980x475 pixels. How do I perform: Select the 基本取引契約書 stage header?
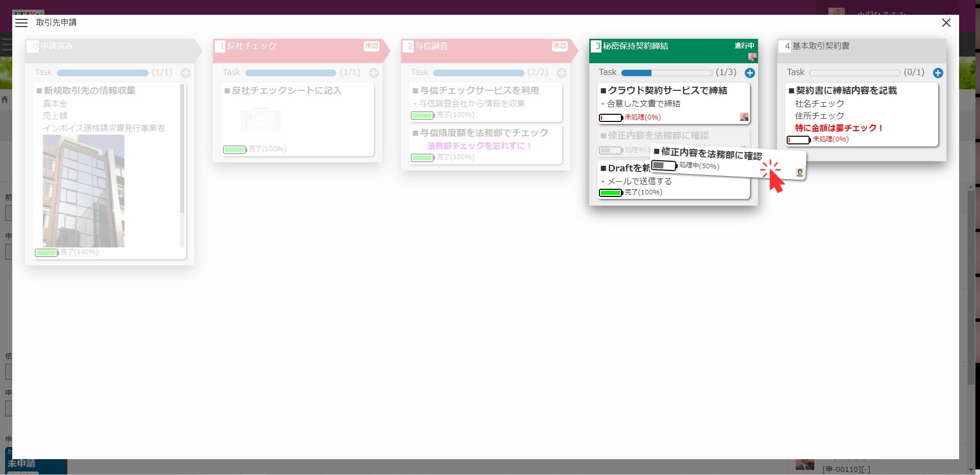point(862,51)
